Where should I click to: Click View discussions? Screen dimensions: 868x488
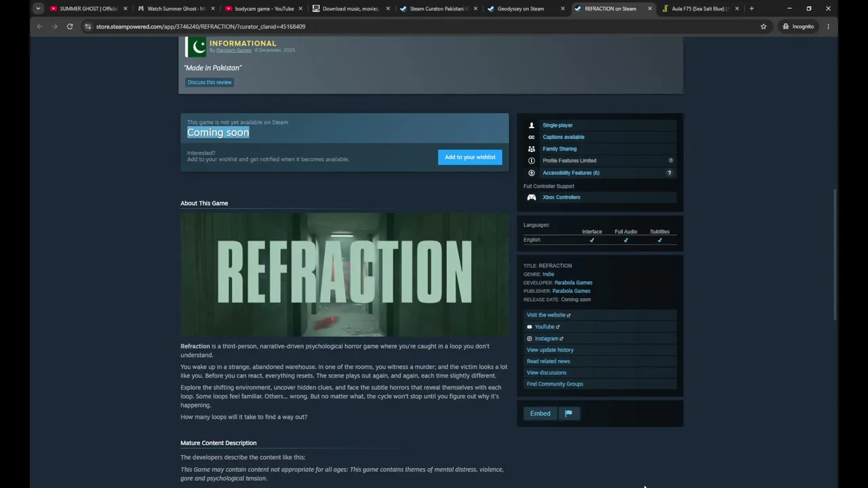coord(547,373)
